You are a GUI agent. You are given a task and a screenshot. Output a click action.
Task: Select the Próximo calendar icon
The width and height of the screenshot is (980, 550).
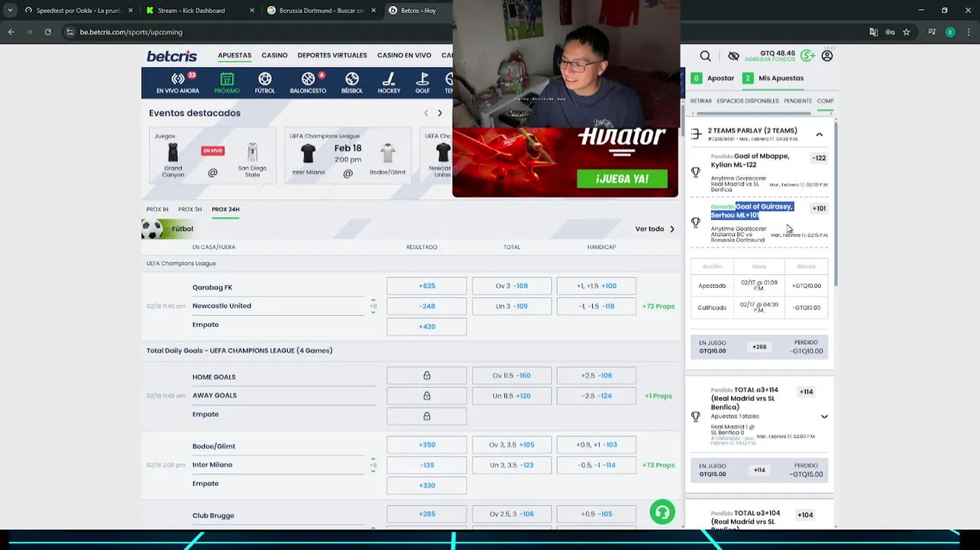point(227,83)
